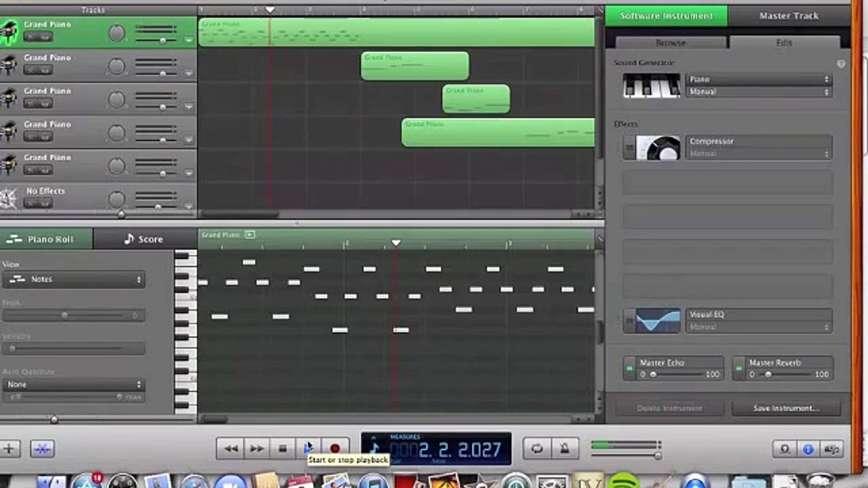Toggle the track editor scissors button
The image size is (868, 488).
[42, 449]
